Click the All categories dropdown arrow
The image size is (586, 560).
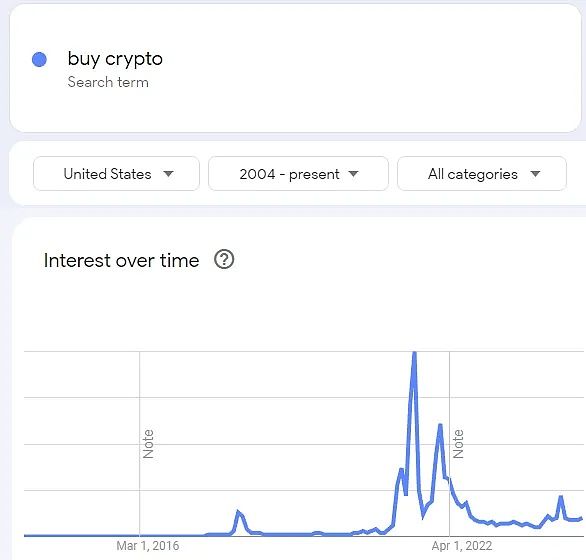(535, 174)
